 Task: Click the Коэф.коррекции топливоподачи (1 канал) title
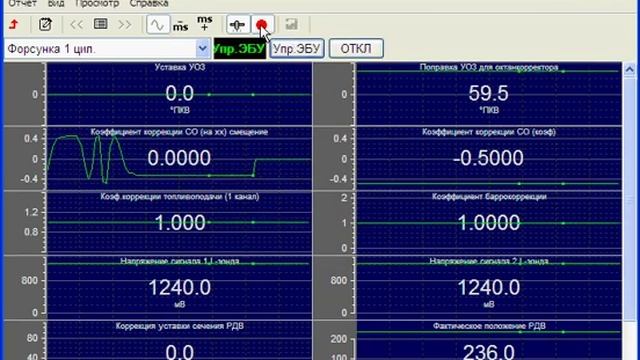(x=180, y=197)
